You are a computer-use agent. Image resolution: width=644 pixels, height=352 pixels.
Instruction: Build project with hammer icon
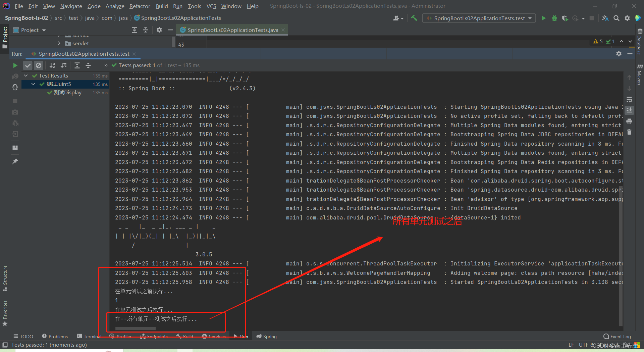(414, 18)
